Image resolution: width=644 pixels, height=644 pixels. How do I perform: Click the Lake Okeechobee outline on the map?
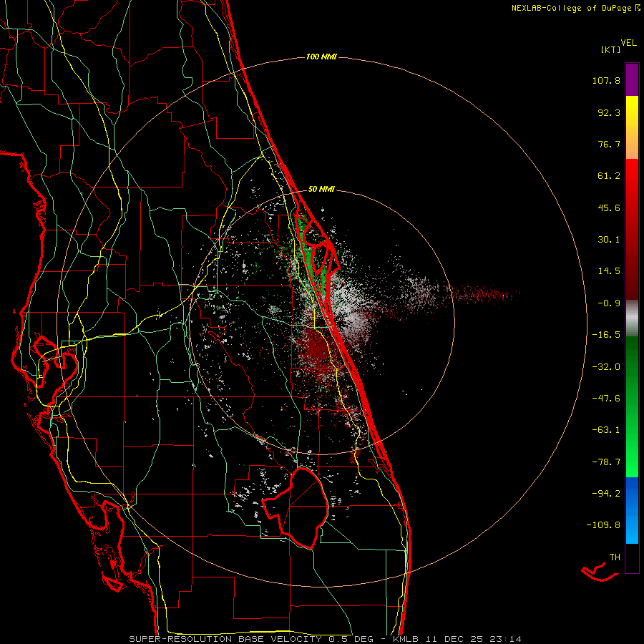pos(295,508)
